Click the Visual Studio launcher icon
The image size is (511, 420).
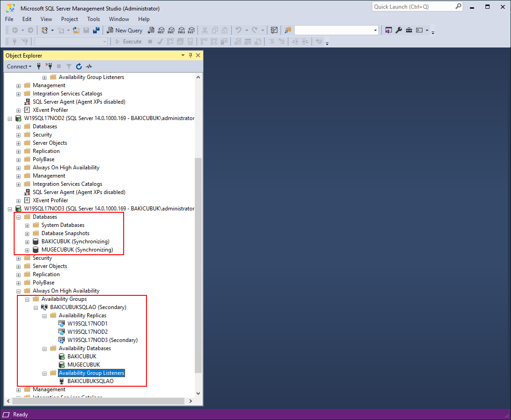pos(388,30)
